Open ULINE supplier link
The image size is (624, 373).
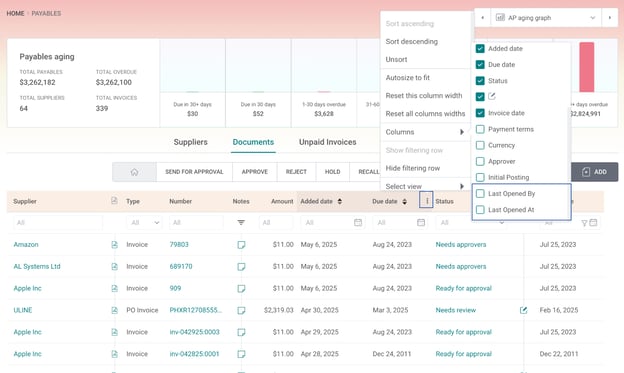click(x=23, y=310)
